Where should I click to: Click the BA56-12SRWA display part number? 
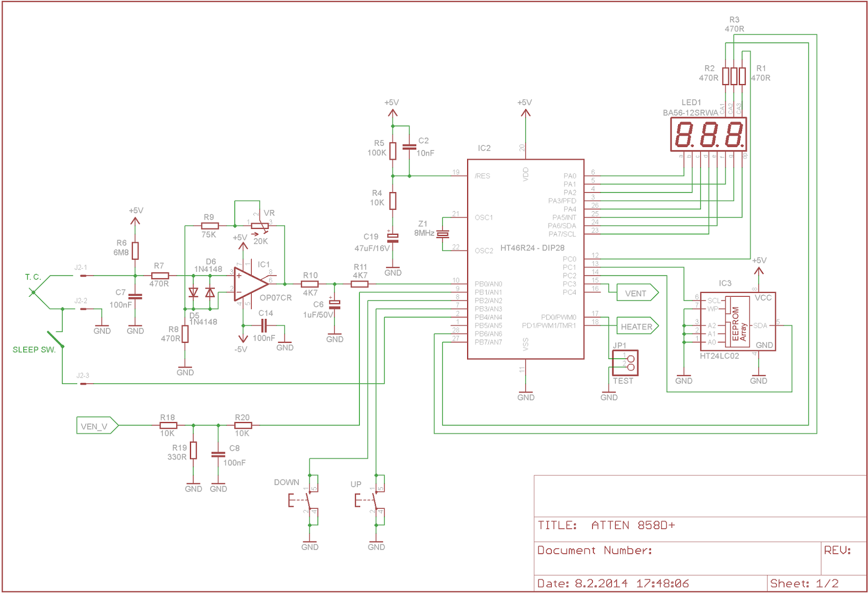690,113
